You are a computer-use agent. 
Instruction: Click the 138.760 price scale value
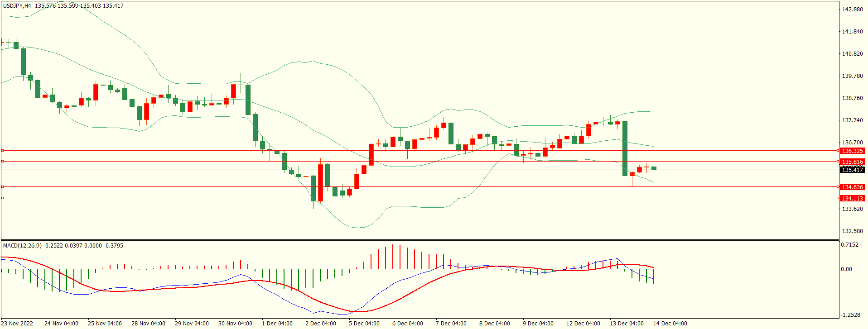pos(852,98)
